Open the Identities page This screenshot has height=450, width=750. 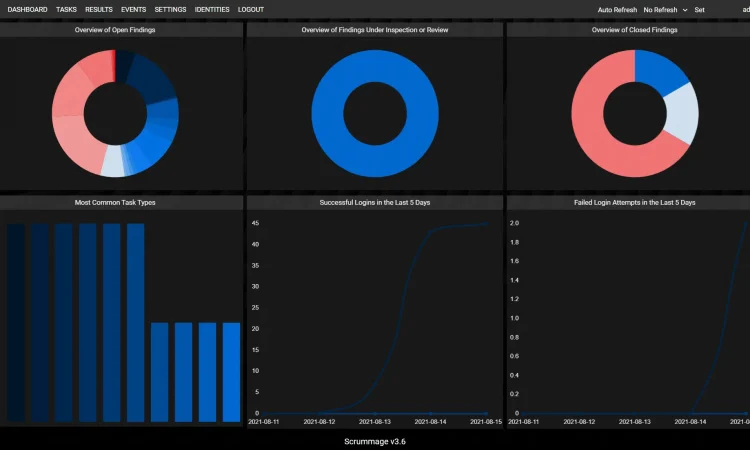212,10
